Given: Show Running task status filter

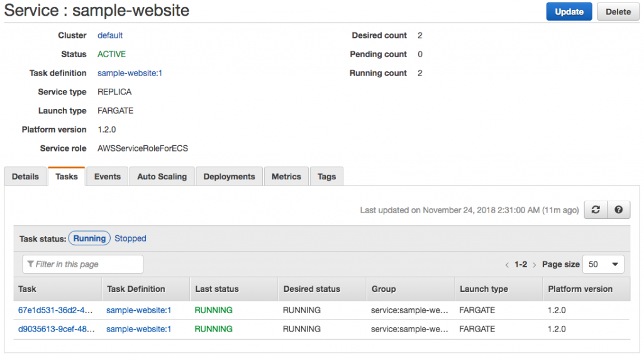Looking at the screenshot, I should coord(89,238).
